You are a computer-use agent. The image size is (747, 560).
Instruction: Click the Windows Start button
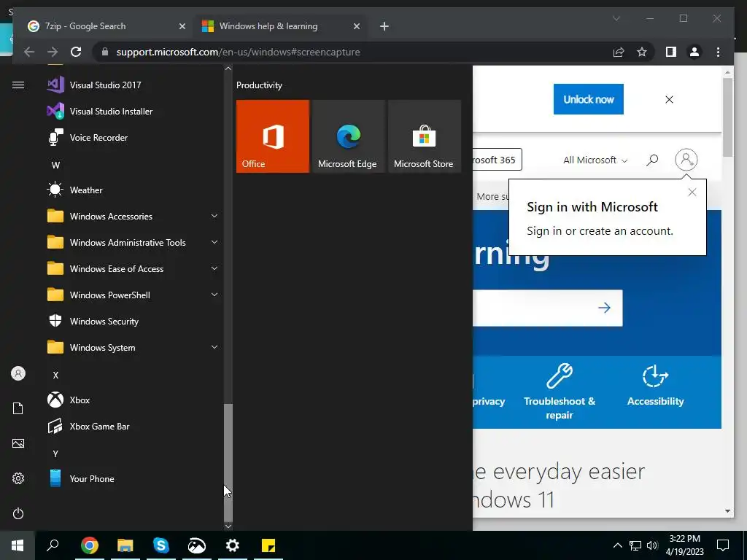point(18,545)
